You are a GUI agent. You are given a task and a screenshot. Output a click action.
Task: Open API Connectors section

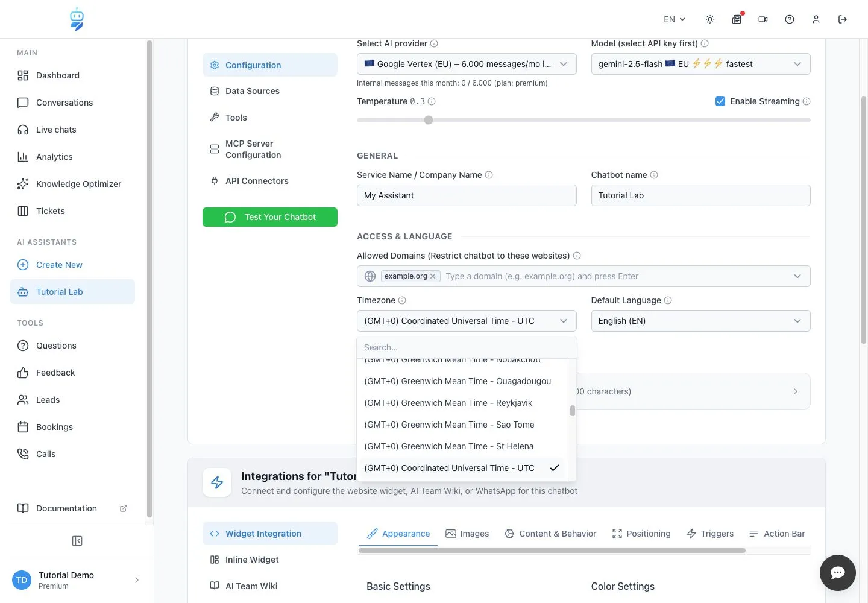click(x=270, y=181)
